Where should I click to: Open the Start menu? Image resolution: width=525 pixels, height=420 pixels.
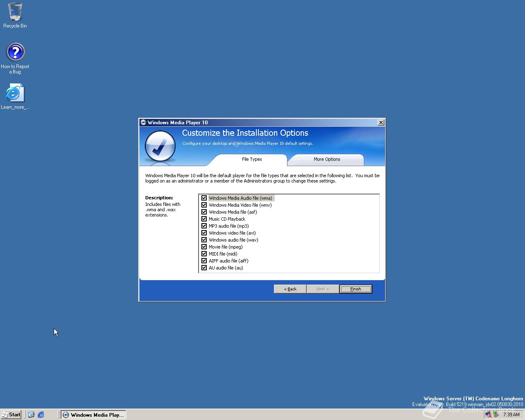(11, 415)
